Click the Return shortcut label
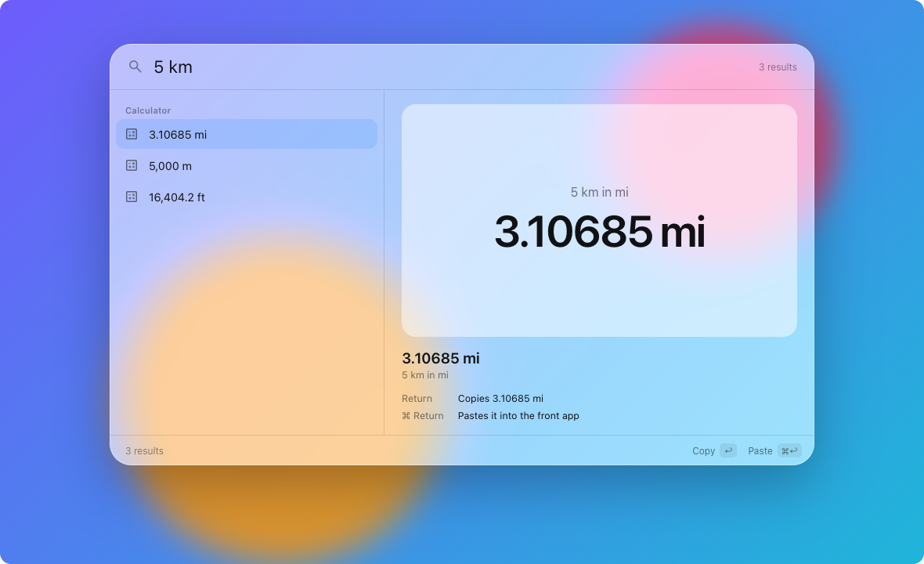Image resolution: width=924 pixels, height=564 pixels. tap(417, 399)
